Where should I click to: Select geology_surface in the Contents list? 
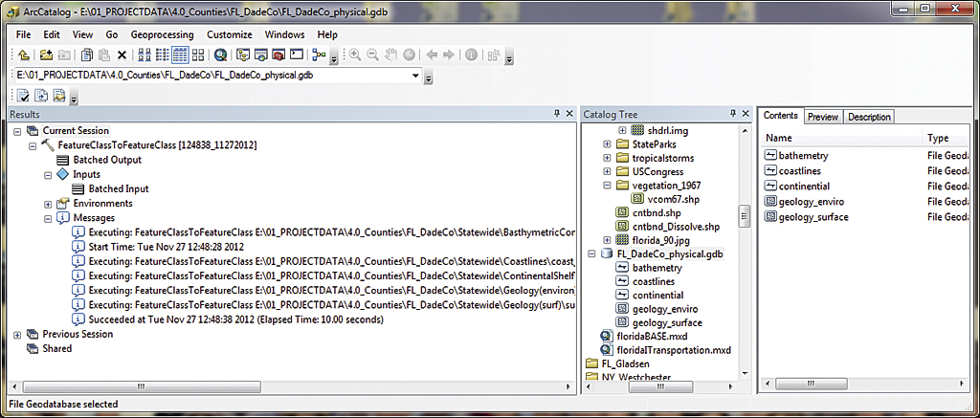coord(813,217)
